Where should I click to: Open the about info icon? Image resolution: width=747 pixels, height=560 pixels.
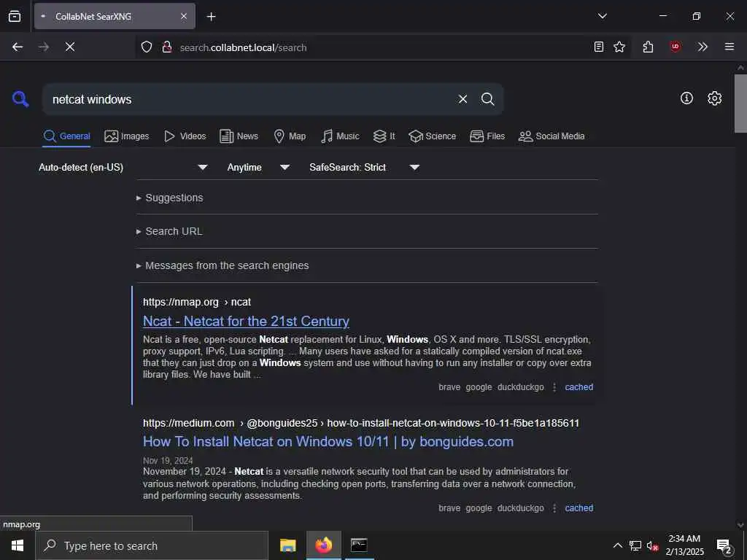click(686, 98)
